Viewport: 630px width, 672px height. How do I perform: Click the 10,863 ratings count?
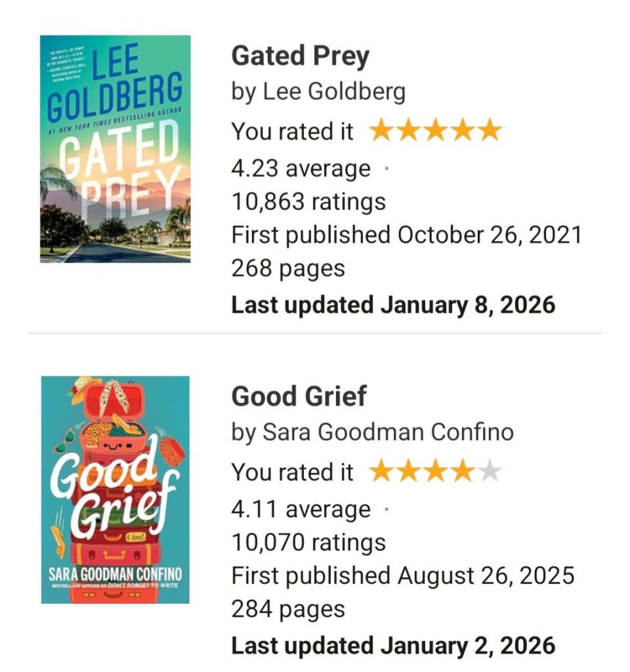point(308,202)
